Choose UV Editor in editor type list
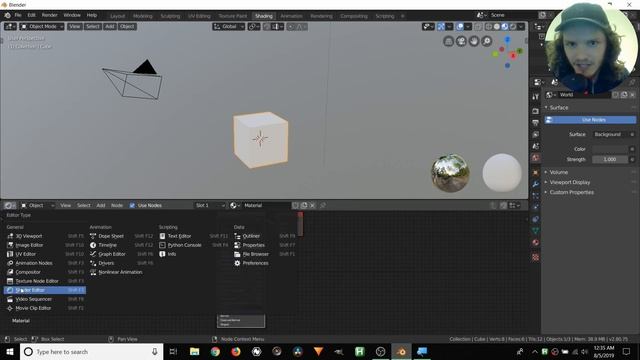This screenshot has width=640, height=360. pyautogui.click(x=45, y=254)
